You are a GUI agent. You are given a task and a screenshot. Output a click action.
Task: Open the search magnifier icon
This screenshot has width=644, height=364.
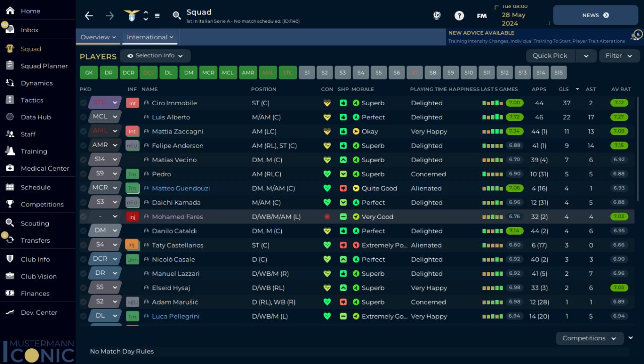[177, 16]
